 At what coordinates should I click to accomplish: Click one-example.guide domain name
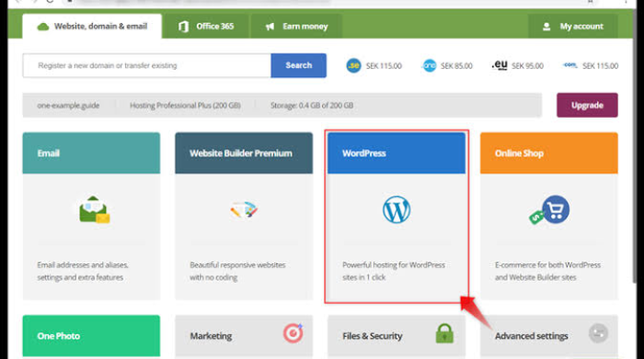[68, 106]
